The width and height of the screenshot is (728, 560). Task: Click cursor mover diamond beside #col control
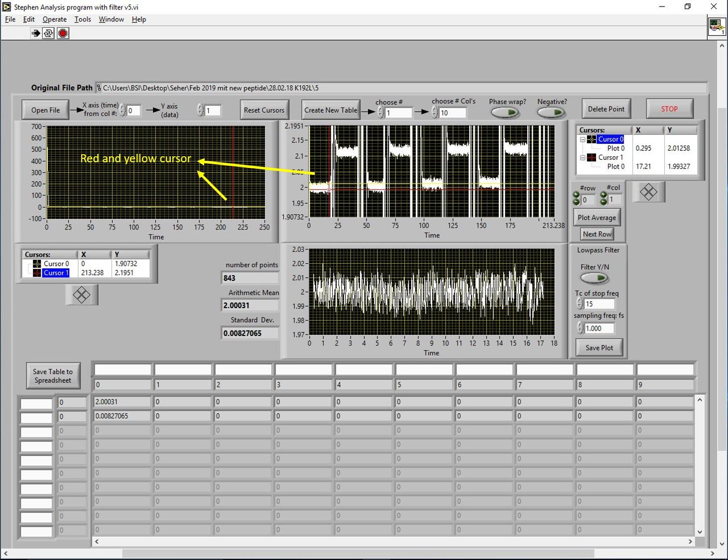pyautogui.click(x=648, y=192)
